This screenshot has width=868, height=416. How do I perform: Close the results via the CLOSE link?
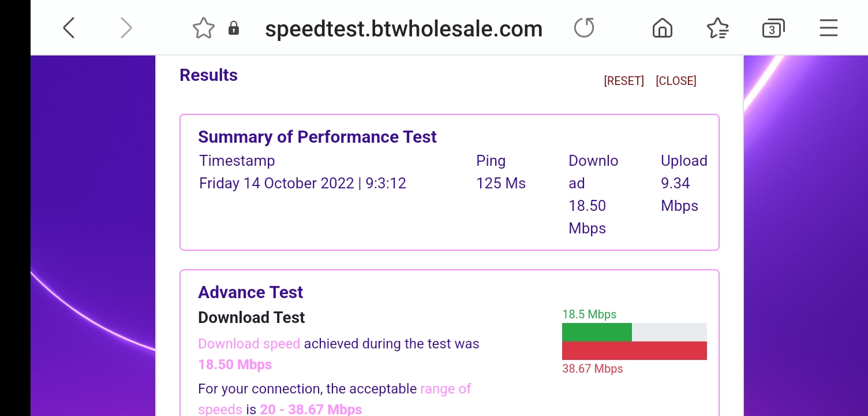click(676, 81)
